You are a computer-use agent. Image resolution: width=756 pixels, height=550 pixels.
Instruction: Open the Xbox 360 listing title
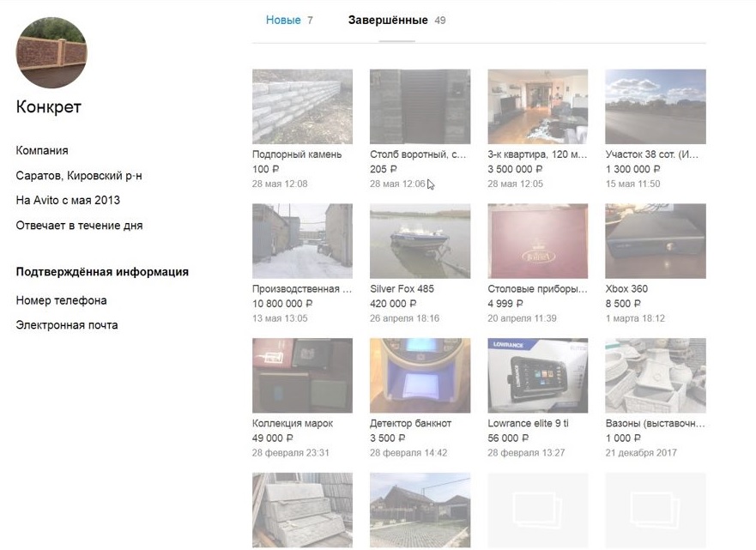[x=626, y=289]
